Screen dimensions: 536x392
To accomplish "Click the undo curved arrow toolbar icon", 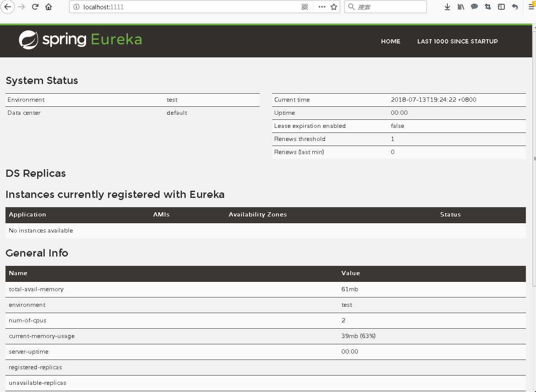I will click(x=515, y=7).
